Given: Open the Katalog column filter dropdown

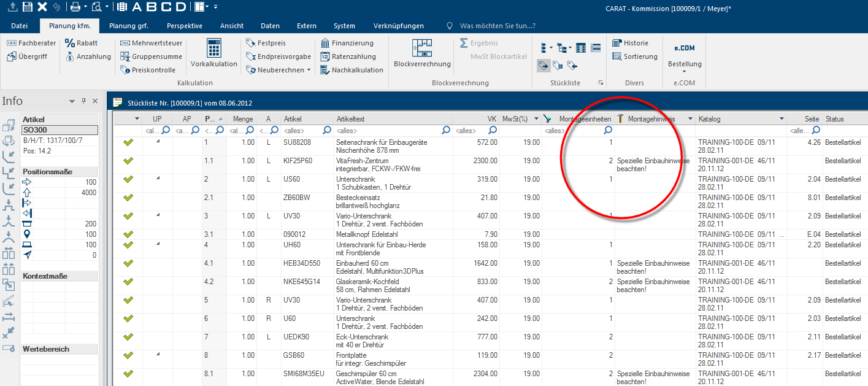Looking at the screenshot, I should click(782, 118).
